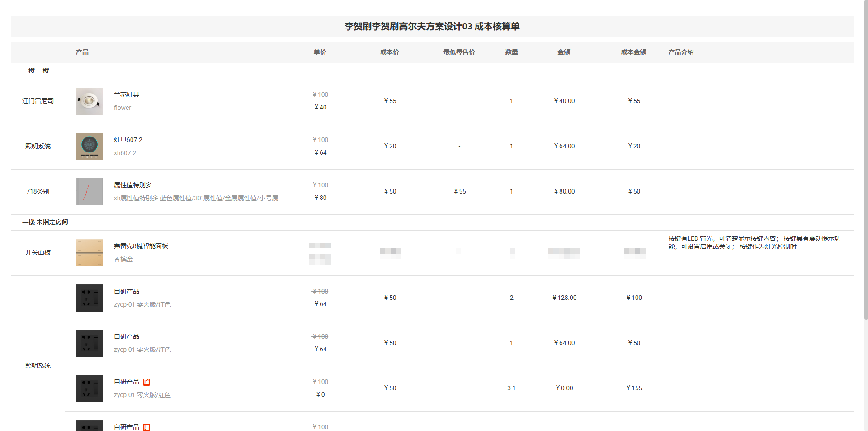Click the ¥155 cost amount
Viewport: 868px width, 431px height.
coord(634,388)
